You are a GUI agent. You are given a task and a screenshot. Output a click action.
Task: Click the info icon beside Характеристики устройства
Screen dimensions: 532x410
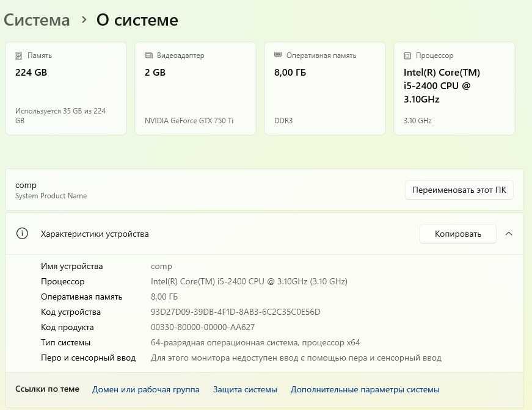click(x=22, y=234)
